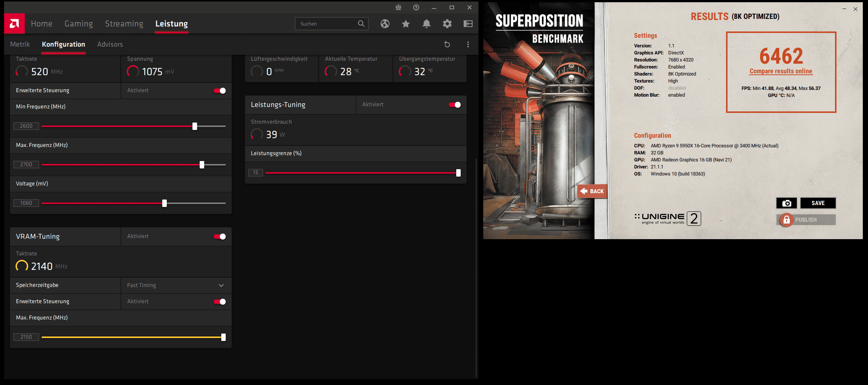The width and height of the screenshot is (868, 385).
Task: Click Compare results online link
Action: pyautogui.click(x=781, y=71)
